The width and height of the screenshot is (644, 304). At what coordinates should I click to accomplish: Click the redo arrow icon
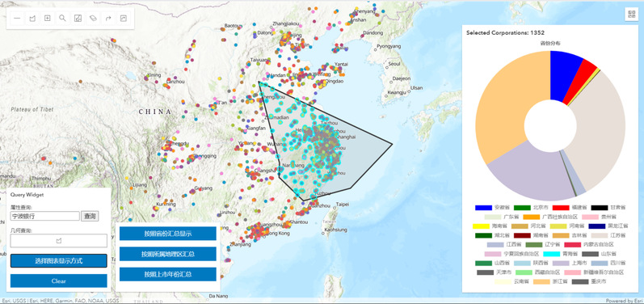pyautogui.click(x=108, y=18)
